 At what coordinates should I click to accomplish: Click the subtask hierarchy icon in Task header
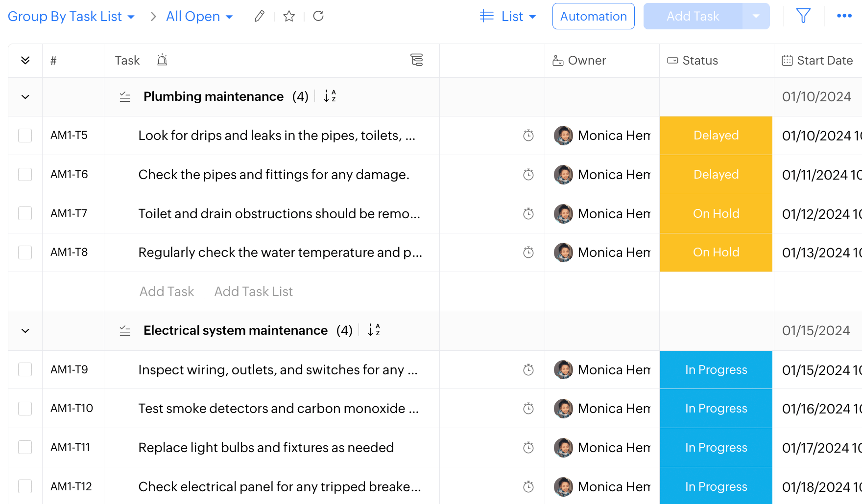pos(416,60)
